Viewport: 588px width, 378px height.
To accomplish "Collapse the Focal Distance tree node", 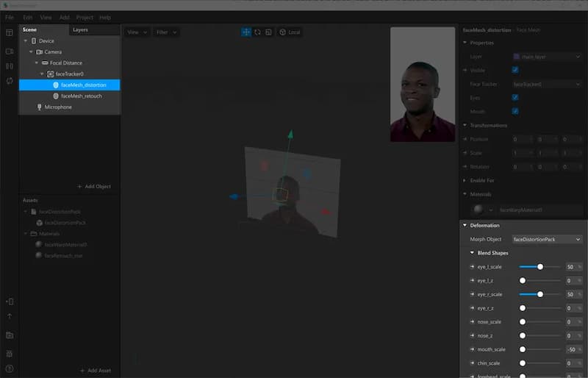I will tap(37, 63).
